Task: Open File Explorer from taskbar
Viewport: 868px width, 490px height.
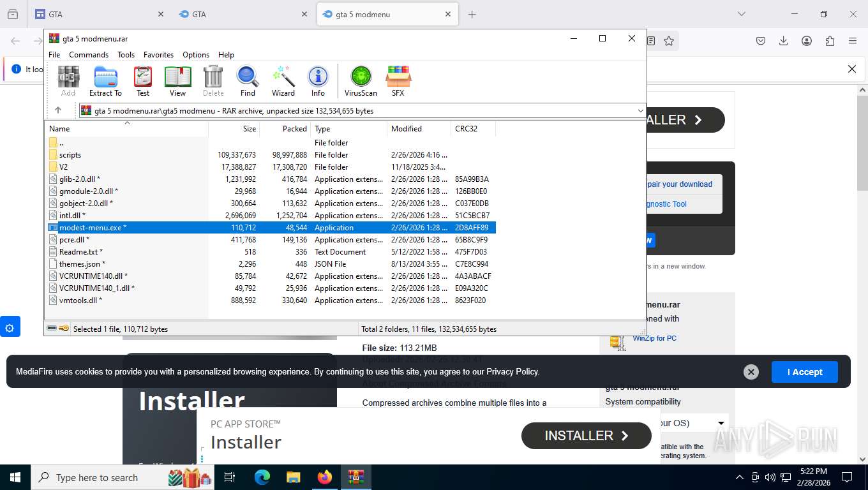Action: coord(293,477)
